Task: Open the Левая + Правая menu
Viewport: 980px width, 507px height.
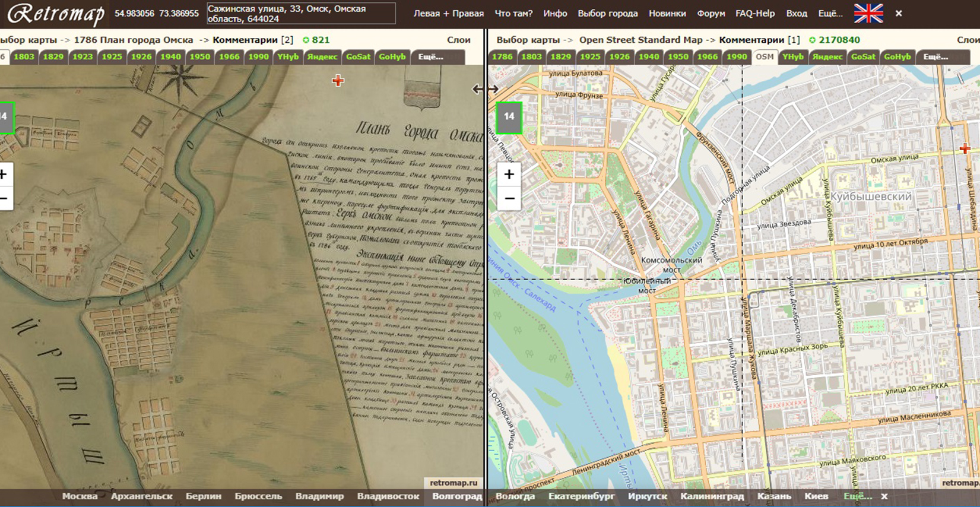Action: pos(449,13)
